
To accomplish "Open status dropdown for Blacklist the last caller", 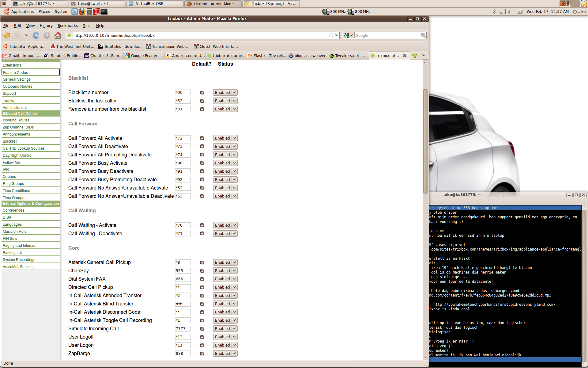I will coord(225,101).
